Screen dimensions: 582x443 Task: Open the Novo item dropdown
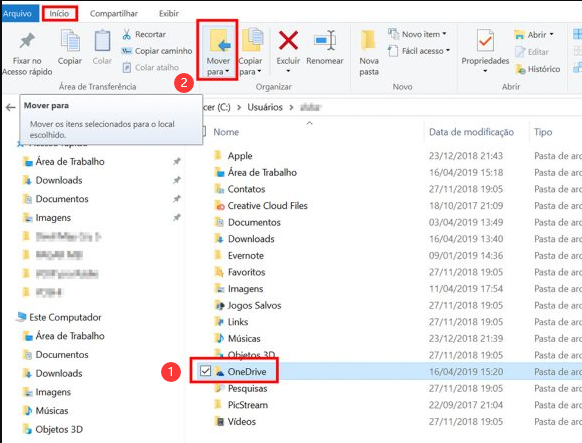pos(417,34)
